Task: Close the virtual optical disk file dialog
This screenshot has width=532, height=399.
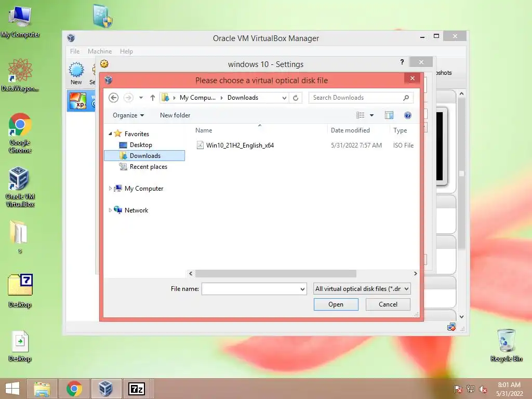Action: click(412, 78)
